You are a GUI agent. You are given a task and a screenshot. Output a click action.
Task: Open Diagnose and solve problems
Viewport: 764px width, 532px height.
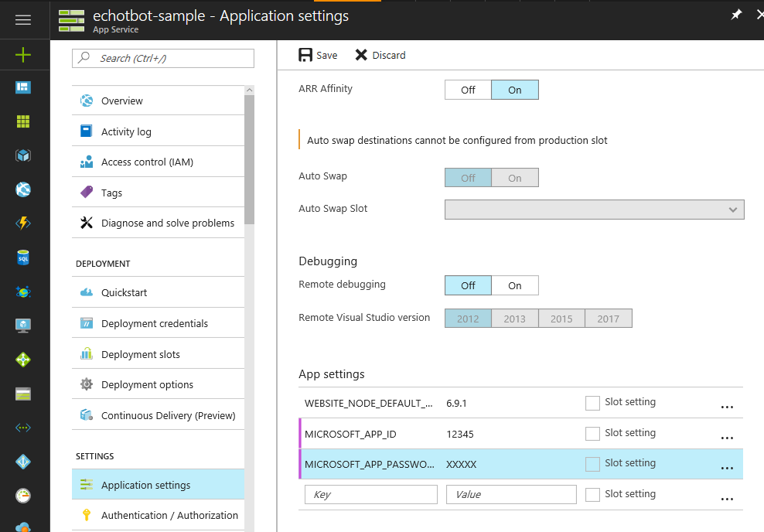(158, 223)
